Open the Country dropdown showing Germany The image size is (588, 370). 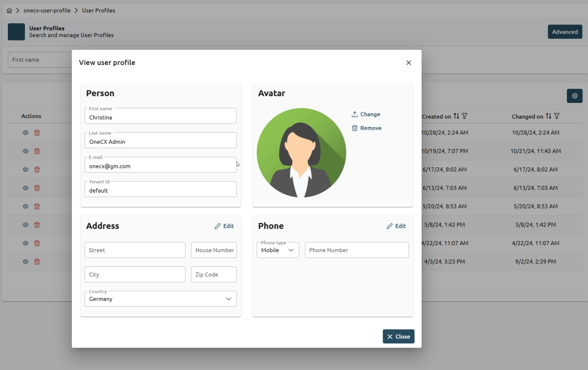161,299
